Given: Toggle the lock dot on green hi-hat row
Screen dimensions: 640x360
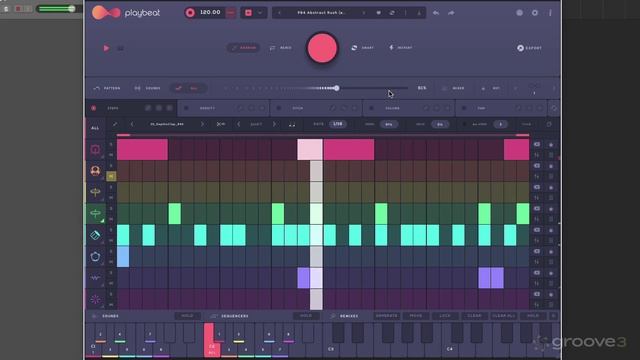Looking at the screenshot, I should click(x=551, y=209).
